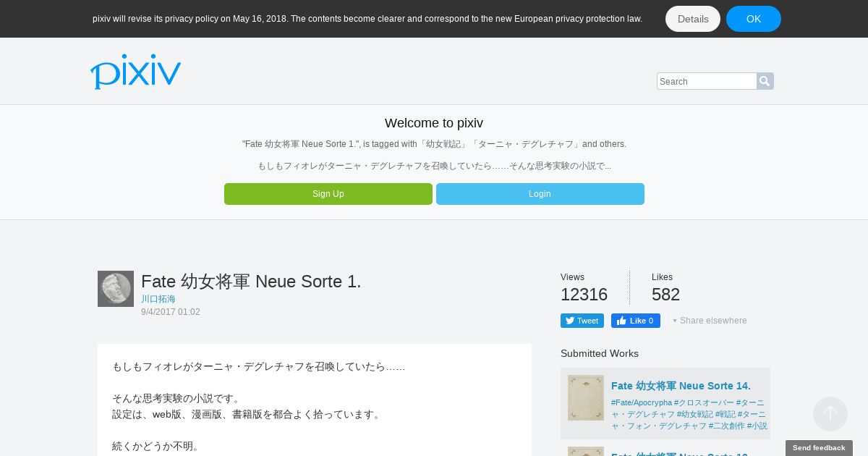Open the thumbnail of Neue Sorte 14.
868x456 pixels.
[x=586, y=397]
